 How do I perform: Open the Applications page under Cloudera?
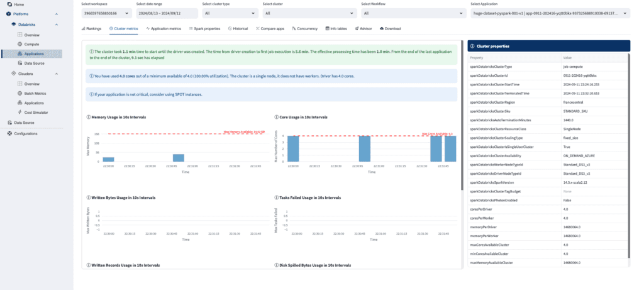tap(34, 103)
